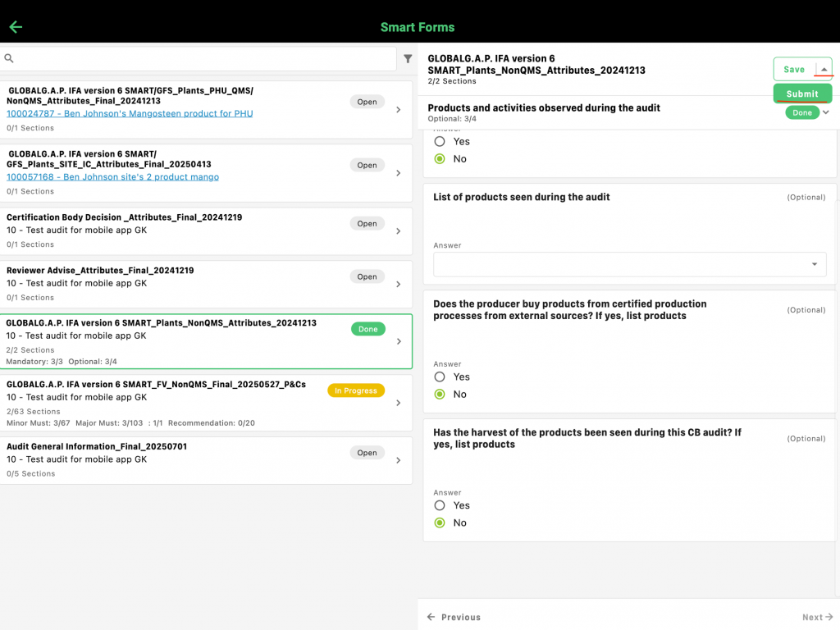The image size is (840, 630).
Task: Open Audit General Information form chevron
Action: coord(399,461)
